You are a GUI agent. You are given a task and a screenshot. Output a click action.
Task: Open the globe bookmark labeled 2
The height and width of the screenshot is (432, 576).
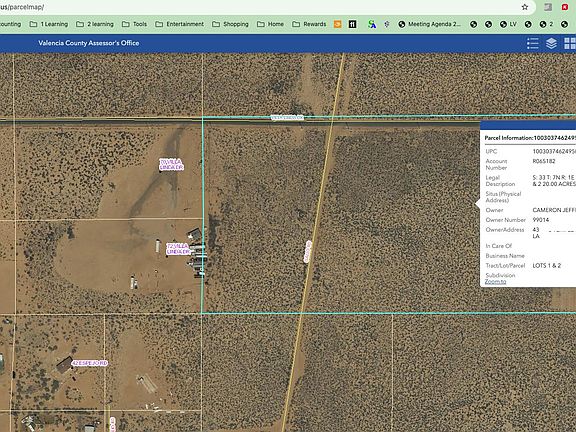pos(546,24)
